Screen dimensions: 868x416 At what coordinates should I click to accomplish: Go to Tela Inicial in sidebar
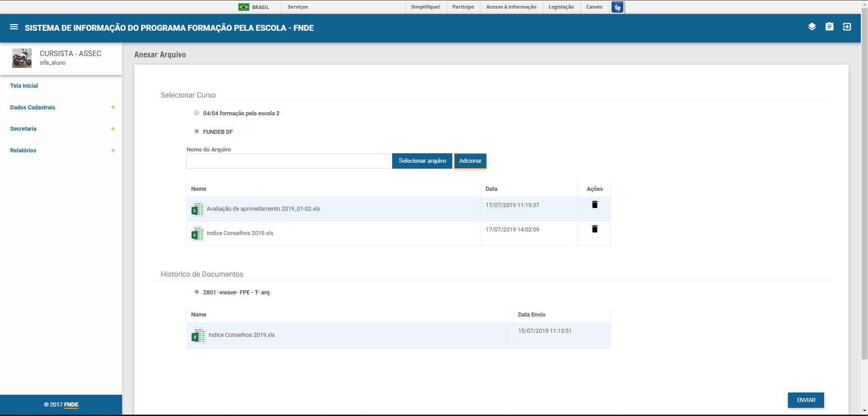pos(24,86)
